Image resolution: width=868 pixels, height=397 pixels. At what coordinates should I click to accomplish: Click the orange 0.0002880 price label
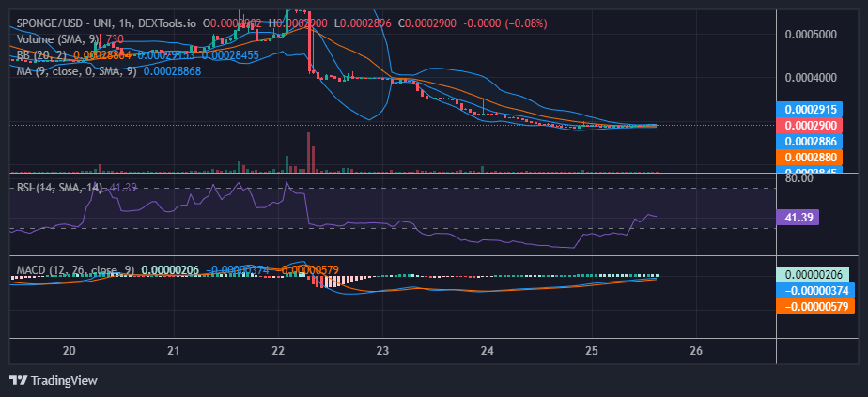tap(810, 157)
